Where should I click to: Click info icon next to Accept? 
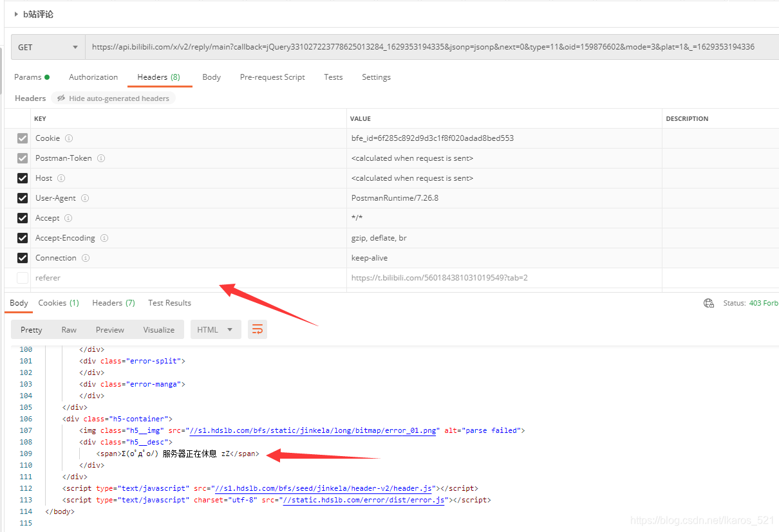pos(68,218)
